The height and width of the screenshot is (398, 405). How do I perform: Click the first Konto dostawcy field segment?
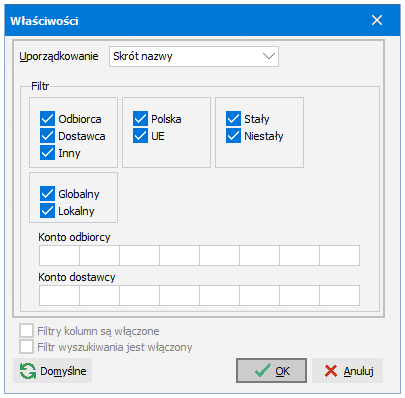(x=59, y=295)
